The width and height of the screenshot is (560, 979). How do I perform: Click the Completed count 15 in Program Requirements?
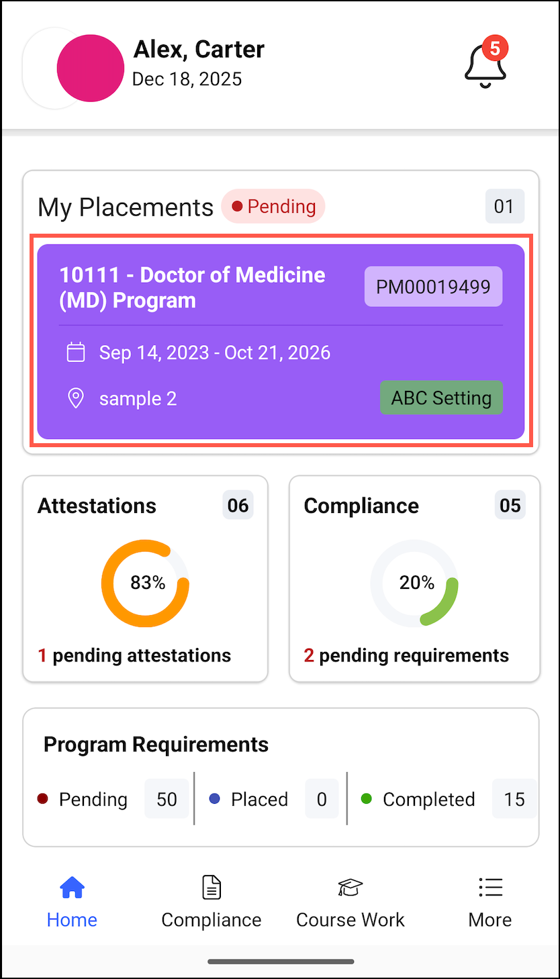[514, 799]
